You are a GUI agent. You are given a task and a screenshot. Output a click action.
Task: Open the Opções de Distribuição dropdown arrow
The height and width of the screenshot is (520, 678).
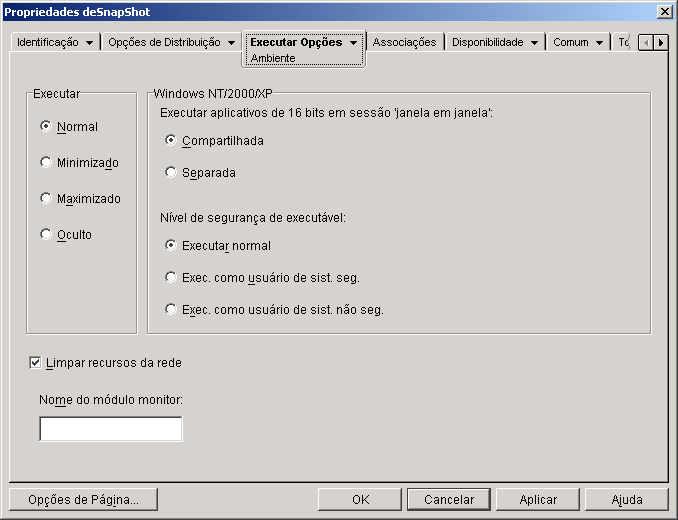(231, 43)
